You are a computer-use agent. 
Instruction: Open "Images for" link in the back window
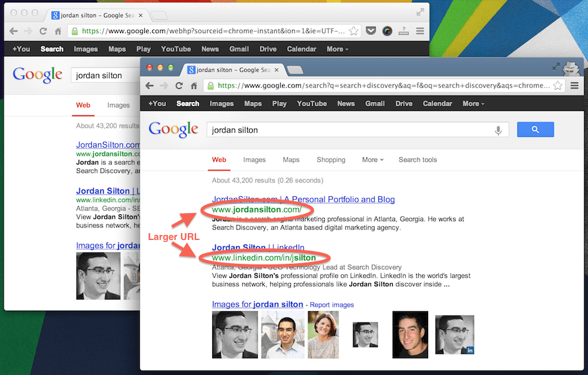108,246
